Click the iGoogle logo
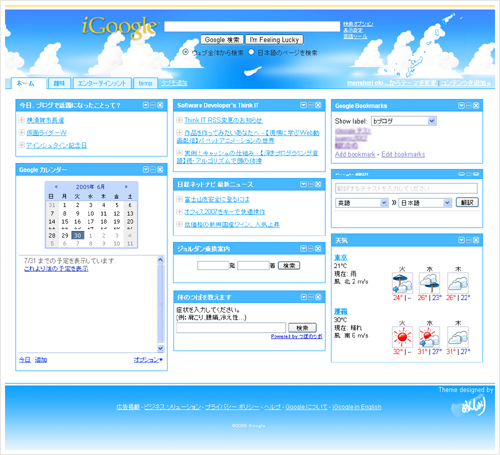The height and width of the screenshot is (455, 500). [x=119, y=27]
